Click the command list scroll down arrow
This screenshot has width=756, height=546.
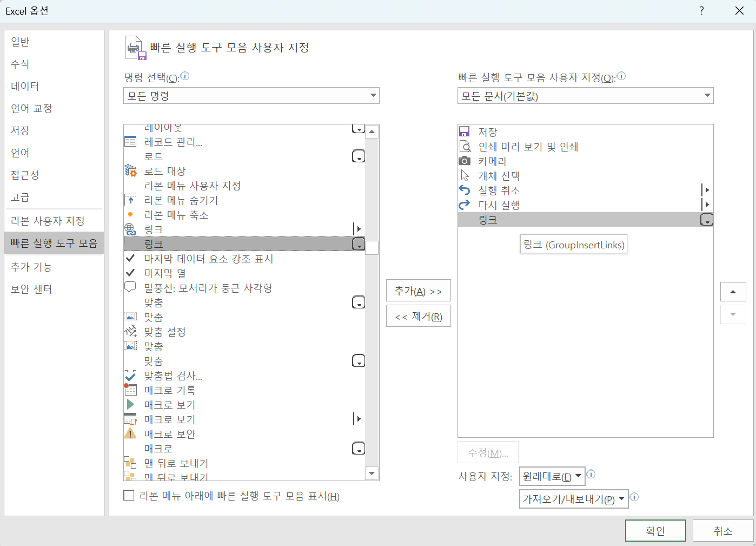click(x=372, y=473)
